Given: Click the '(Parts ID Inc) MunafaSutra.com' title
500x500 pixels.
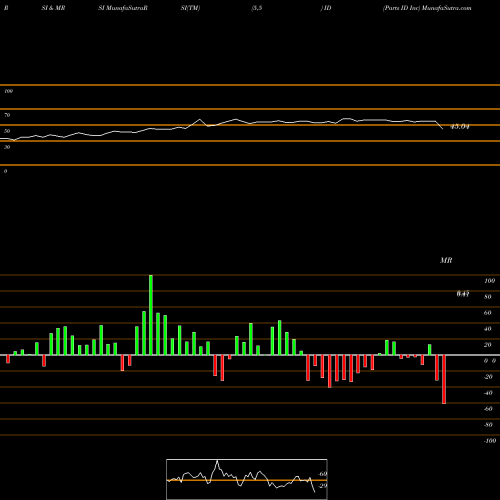Looking at the screenshot, I should pos(427,8).
